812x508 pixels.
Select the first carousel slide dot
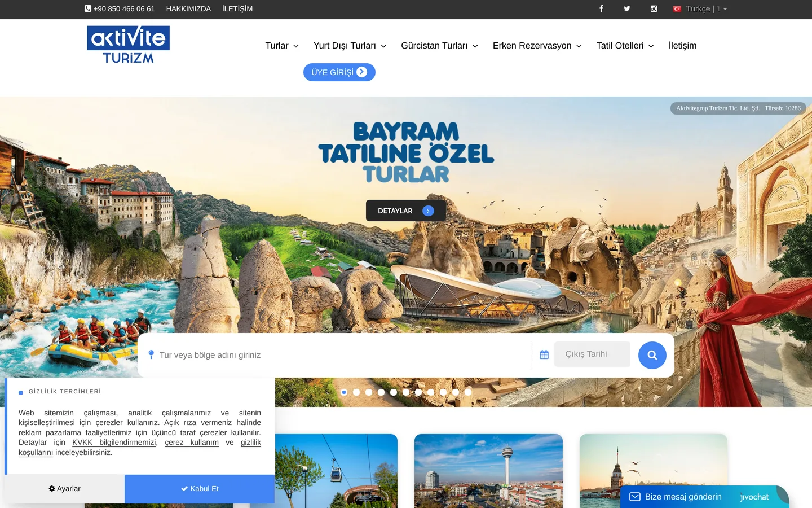click(x=344, y=392)
